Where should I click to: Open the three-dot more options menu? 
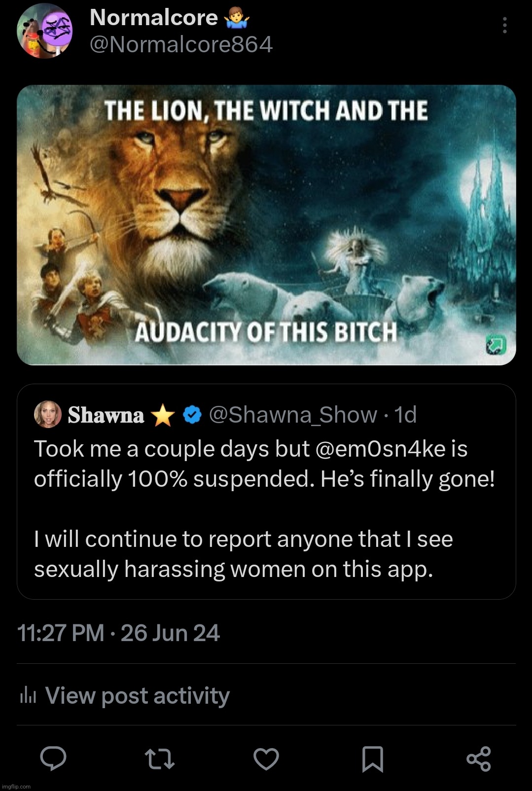[504, 25]
